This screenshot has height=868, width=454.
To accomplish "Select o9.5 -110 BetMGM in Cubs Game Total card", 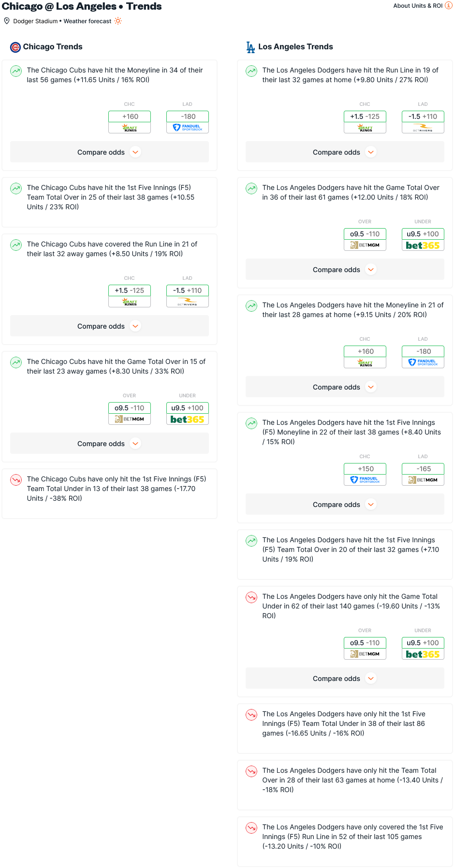I will [130, 413].
